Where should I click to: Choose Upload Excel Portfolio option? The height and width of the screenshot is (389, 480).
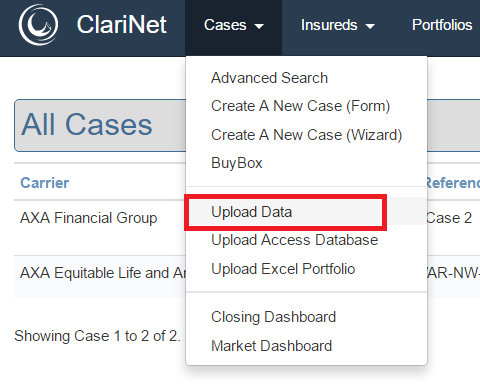(283, 269)
